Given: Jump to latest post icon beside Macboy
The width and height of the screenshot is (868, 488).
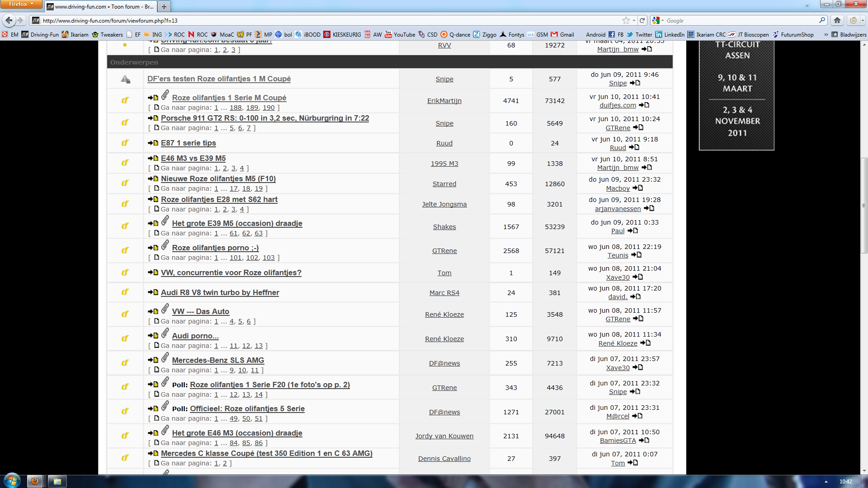Looking at the screenshot, I should tap(637, 188).
